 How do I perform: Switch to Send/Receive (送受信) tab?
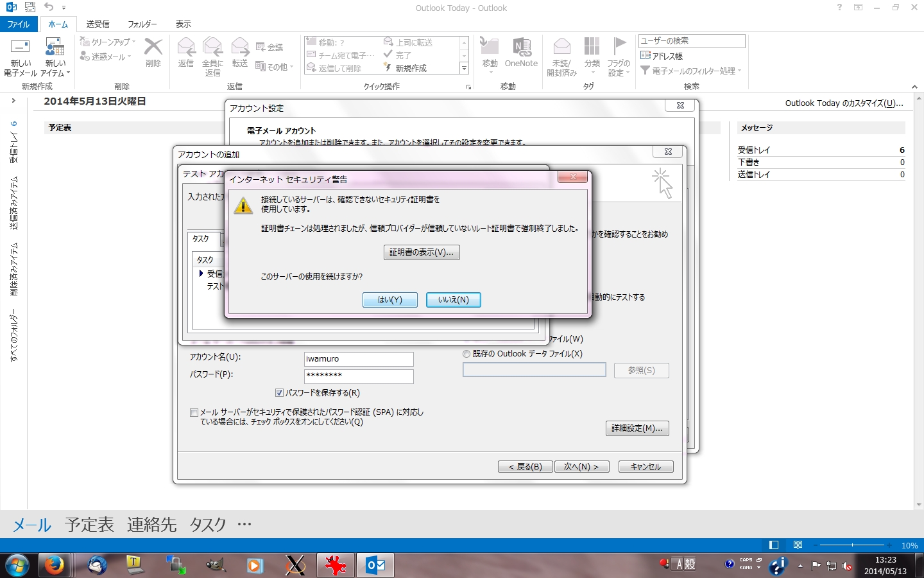coord(98,24)
